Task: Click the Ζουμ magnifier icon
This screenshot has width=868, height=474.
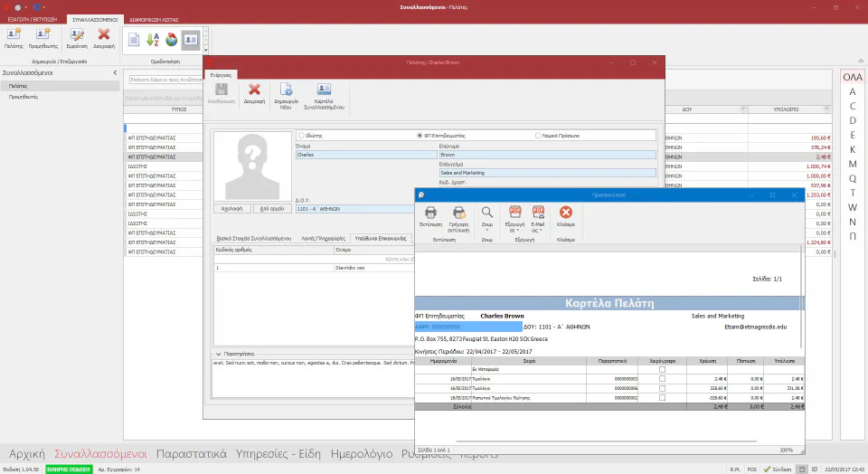Action: (486, 212)
